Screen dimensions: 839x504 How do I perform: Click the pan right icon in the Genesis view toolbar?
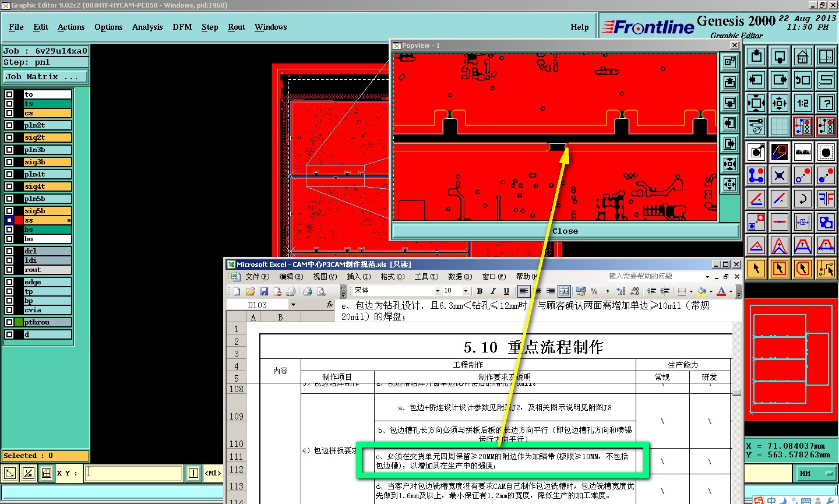(780, 80)
